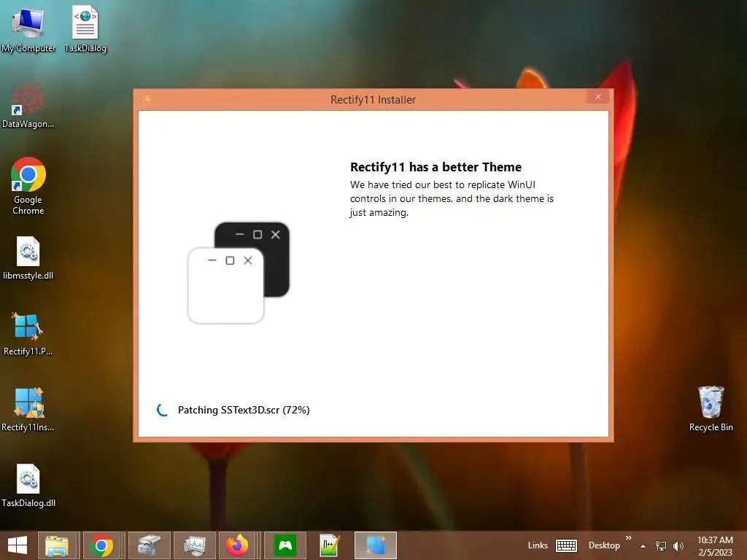747x560 pixels.
Task: Open File Explorer from the taskbar
Action: pos(57,545)
